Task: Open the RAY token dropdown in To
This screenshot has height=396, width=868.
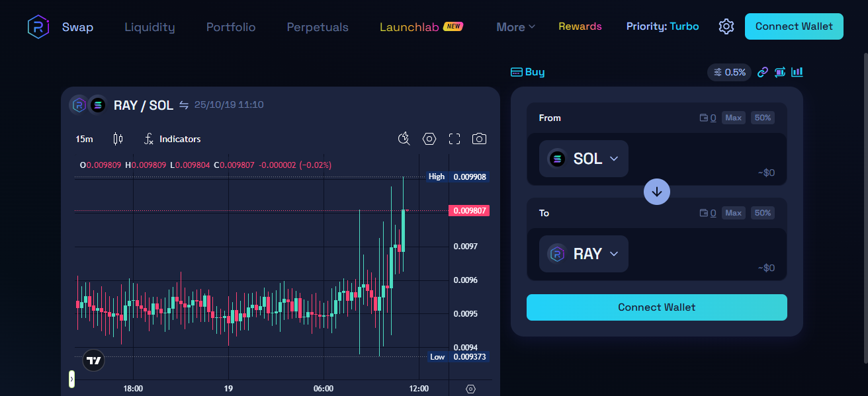Action: [x=584, y=254]
